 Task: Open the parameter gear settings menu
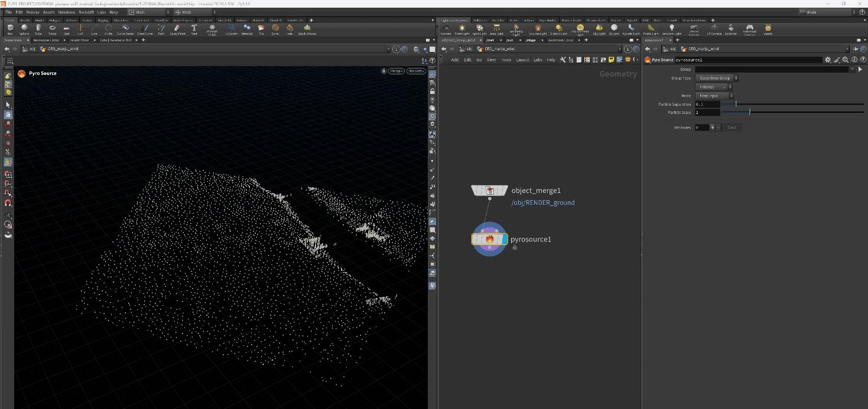pyautogui.click(x=827, y=60)
